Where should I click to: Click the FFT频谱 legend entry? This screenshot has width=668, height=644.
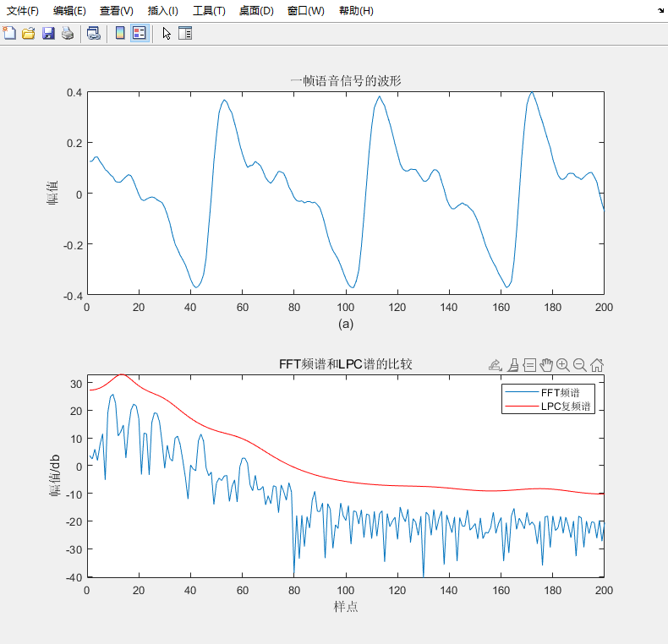[x=561, y=393]
